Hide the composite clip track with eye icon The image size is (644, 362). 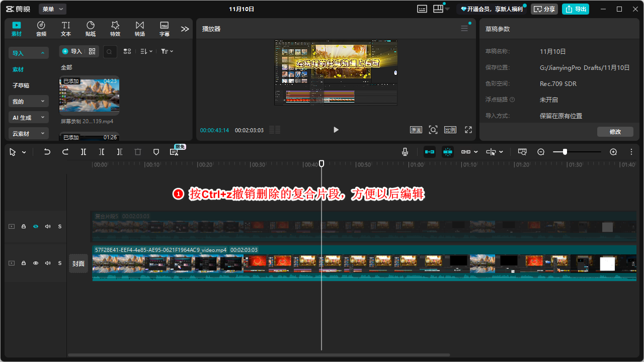pyautogui.click(x=36, y=227)
